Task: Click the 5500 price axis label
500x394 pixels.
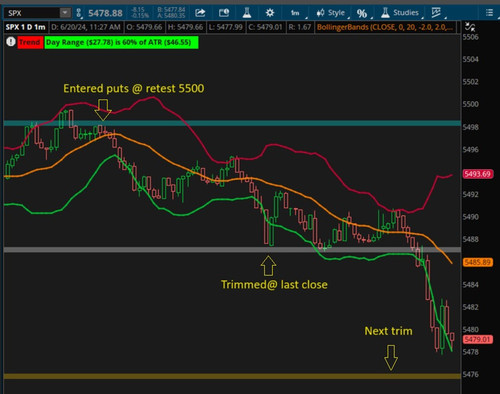Action: (x=470, y=104)
